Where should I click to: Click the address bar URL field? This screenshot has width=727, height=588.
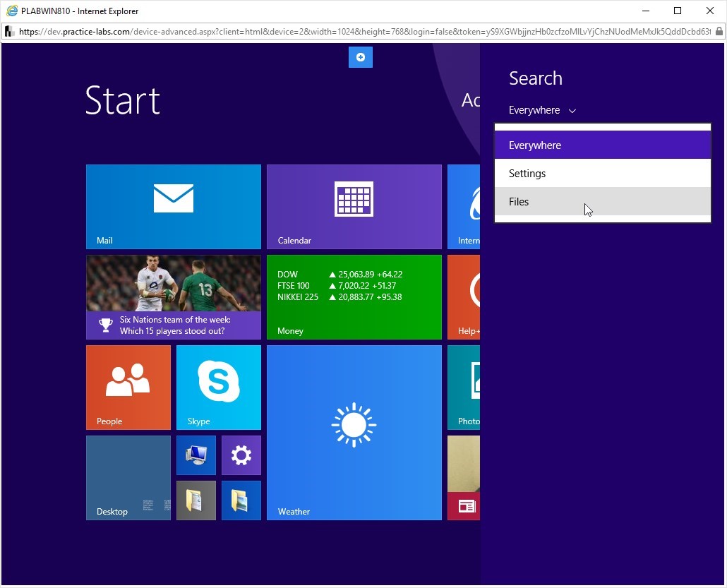(x=364, y=32)
